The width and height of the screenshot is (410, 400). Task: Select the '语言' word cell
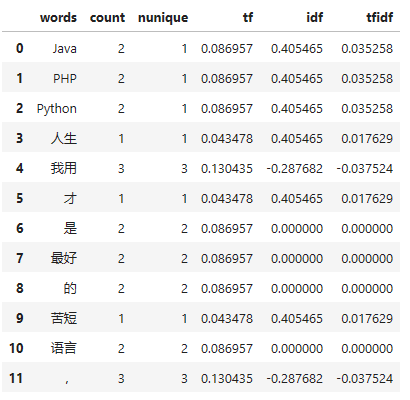64,348
